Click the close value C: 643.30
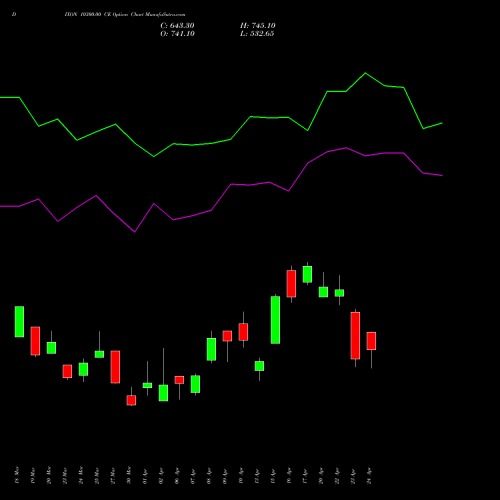This screenshot has height=500, width=500. tap(177, 26)
